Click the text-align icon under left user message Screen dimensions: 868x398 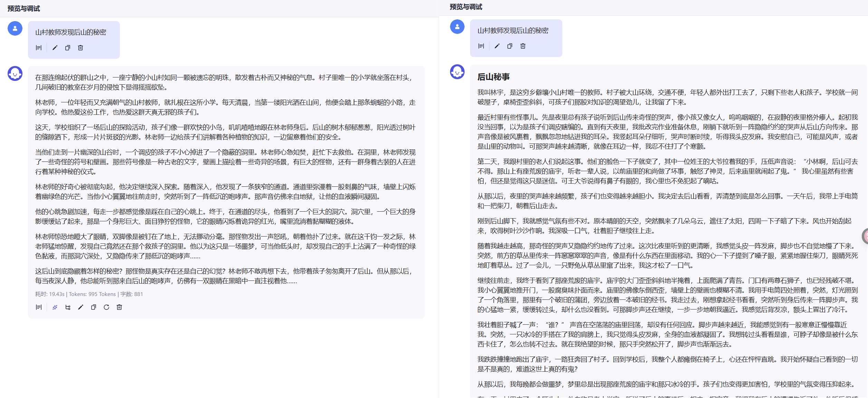coord(39,48)
